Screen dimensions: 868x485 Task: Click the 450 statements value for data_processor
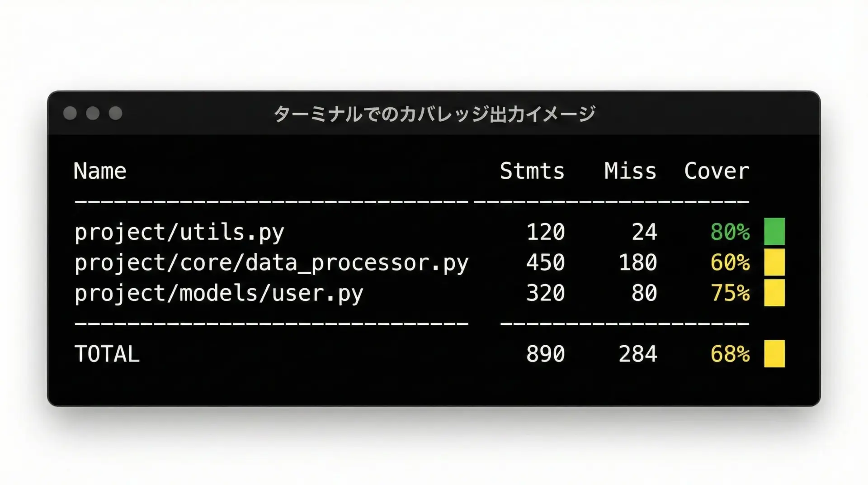(x=545, y=263)
